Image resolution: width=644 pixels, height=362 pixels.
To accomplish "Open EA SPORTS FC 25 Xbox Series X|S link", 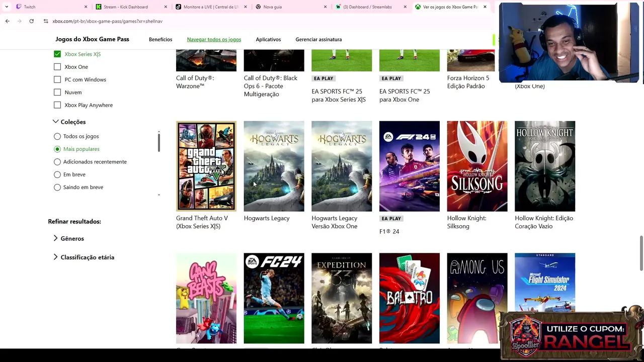I will pyautogui.click(x=339, y=96).
